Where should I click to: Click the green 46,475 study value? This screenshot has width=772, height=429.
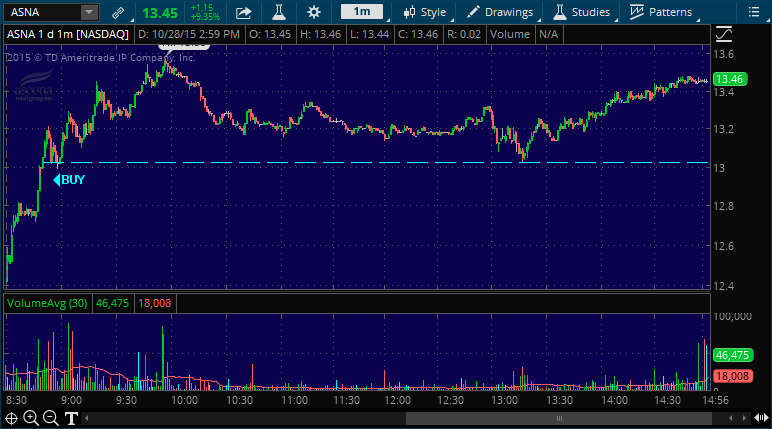point(112,303)
